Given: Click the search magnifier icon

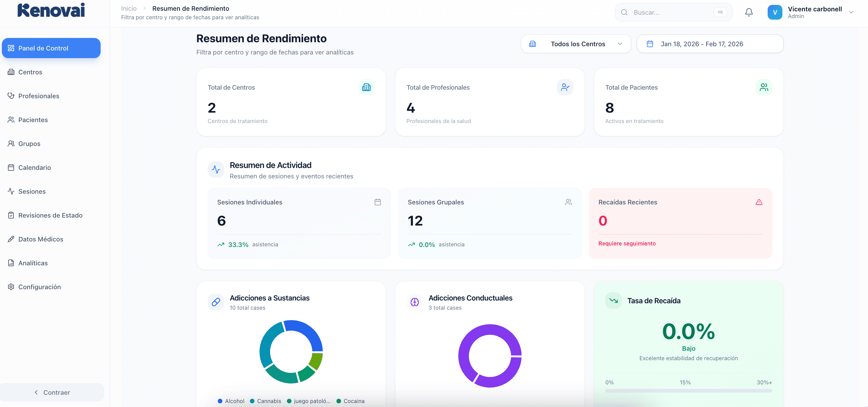Looking at the screenshot, I should coord(624,12).
